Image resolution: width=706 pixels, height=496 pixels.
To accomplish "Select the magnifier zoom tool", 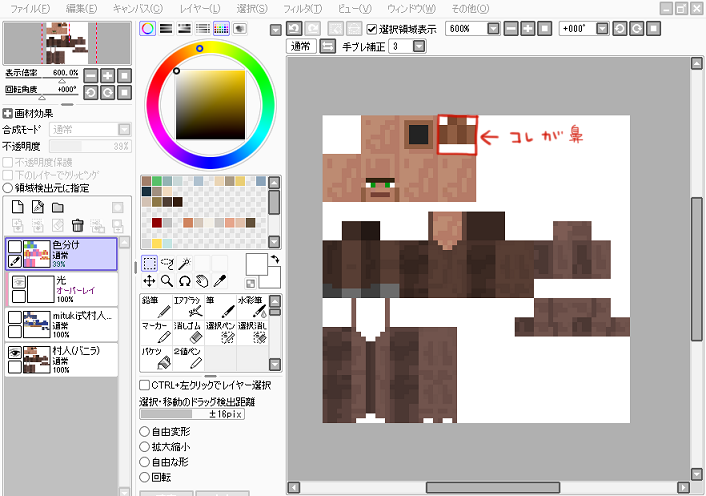I will tap(167, 281).
